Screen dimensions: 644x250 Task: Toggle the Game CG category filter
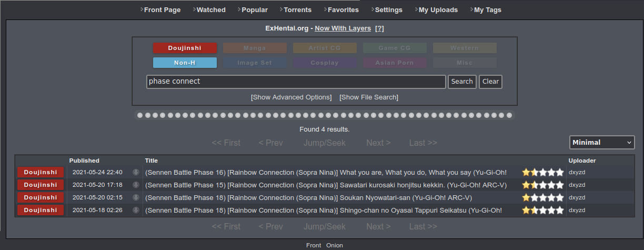(x=395, y=48)
